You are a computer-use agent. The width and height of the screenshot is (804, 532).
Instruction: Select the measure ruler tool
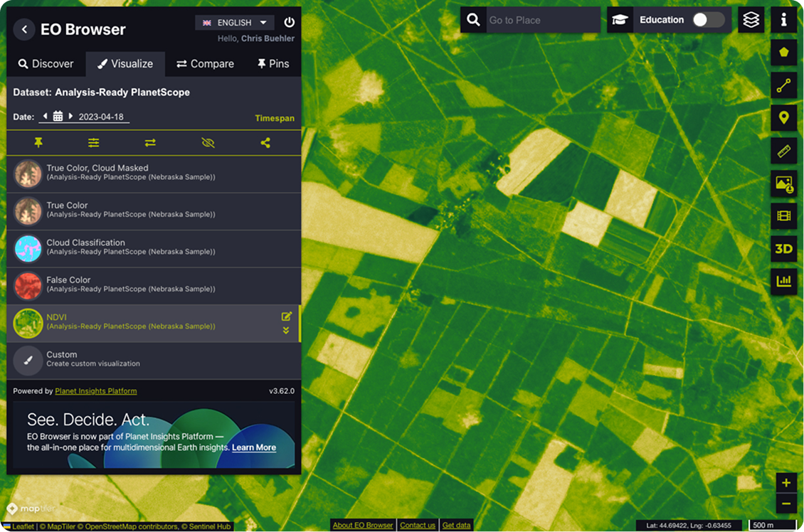click(x=783, y=151)
